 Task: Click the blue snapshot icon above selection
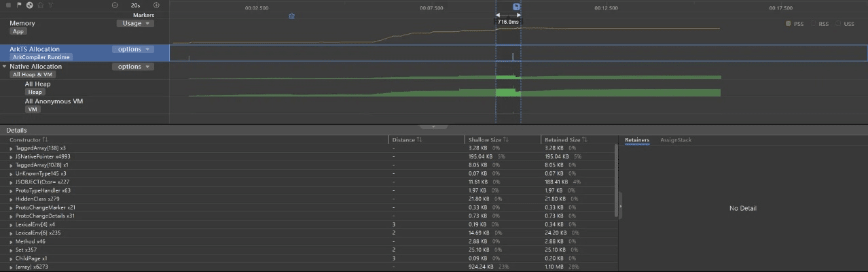tap(517, 7)
